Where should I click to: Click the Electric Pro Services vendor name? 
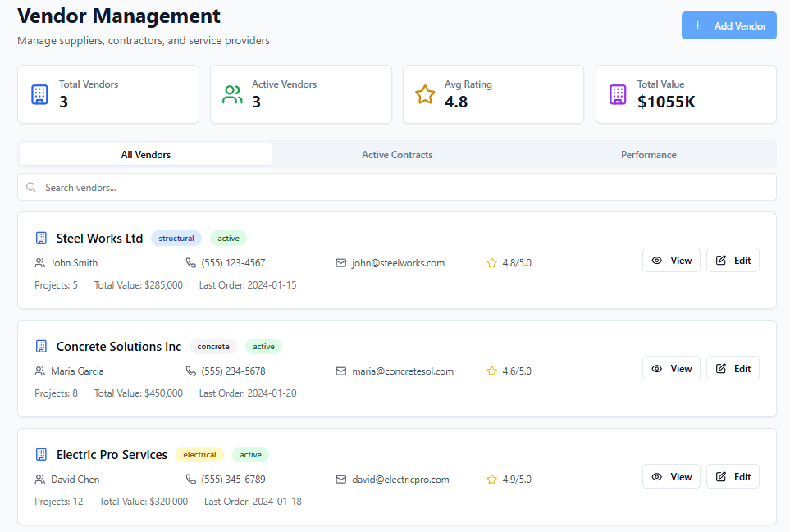[112, 454]
